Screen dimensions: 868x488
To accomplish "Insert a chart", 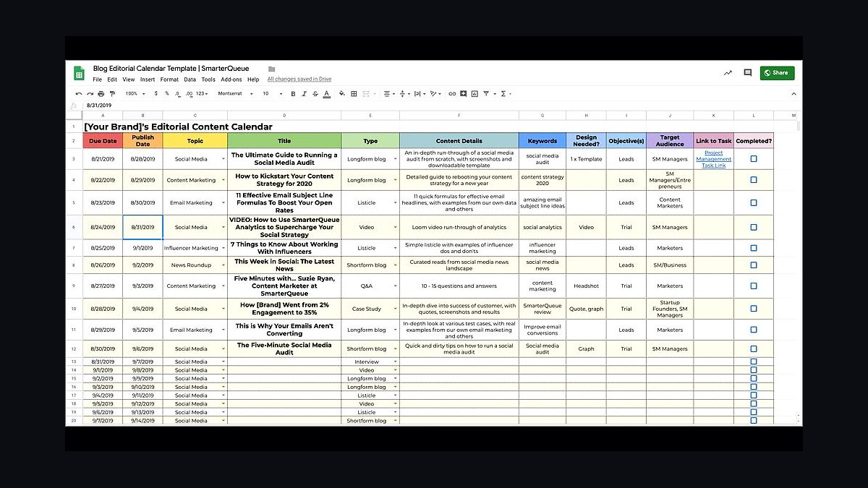I will 475,93.
